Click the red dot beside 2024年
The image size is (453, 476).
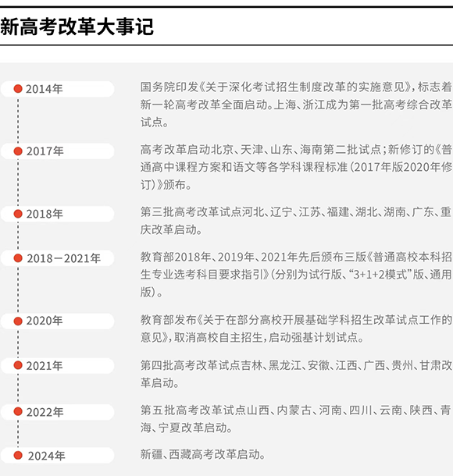coord(18,455)
